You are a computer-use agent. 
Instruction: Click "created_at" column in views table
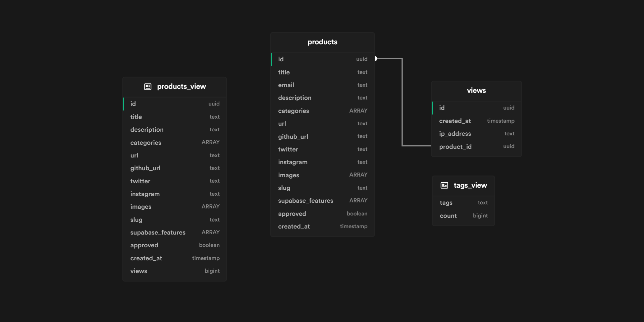[476, 121]
